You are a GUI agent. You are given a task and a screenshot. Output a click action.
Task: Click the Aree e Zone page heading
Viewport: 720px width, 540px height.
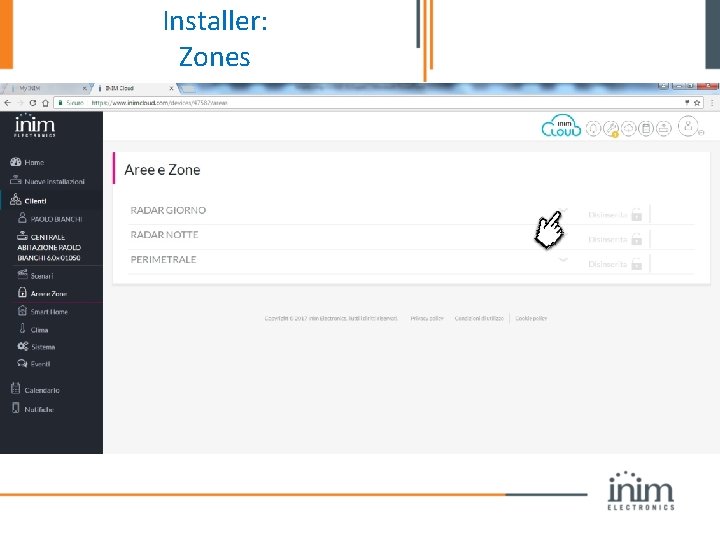(x=162, y=170)
